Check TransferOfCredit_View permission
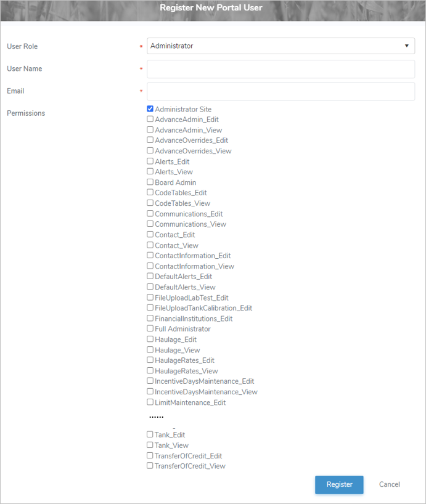The width and height of the screenshot is (426, 504). [x=149, y=466]
